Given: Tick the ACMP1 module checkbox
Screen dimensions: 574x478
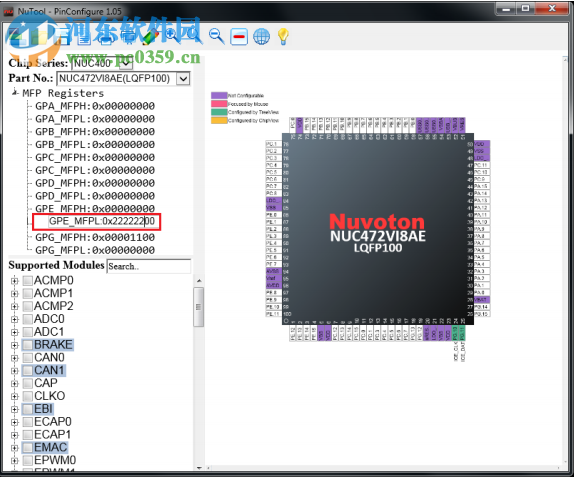Looking at the screenshot, I should tap(27, 294).
